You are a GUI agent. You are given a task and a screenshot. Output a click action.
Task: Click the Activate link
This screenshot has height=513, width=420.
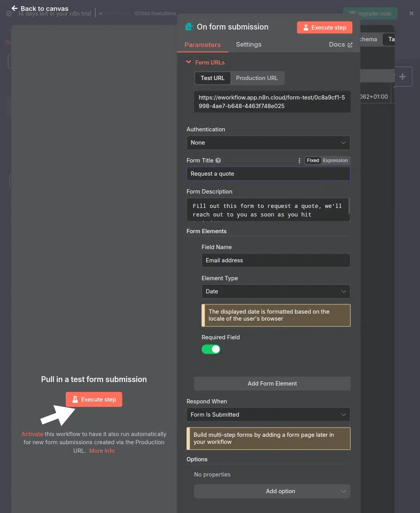(x=32, y=434)
